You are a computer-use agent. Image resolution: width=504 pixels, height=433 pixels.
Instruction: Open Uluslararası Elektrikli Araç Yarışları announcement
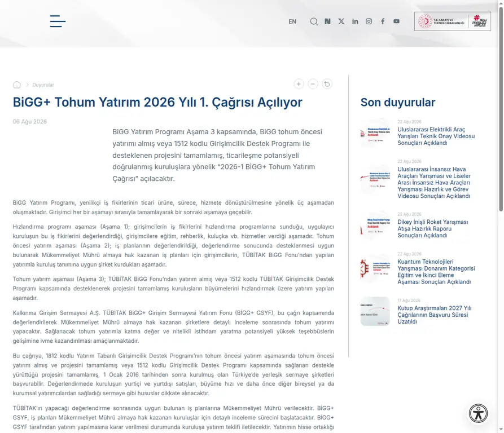436,136
